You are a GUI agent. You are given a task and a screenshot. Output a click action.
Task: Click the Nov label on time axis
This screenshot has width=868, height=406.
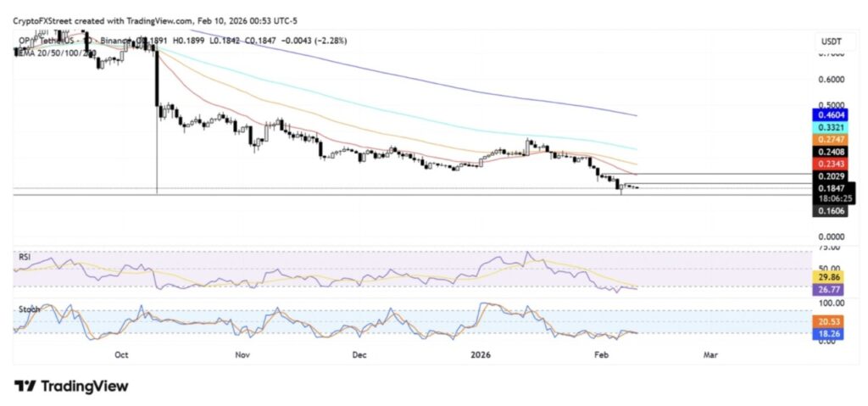point(243,357)
